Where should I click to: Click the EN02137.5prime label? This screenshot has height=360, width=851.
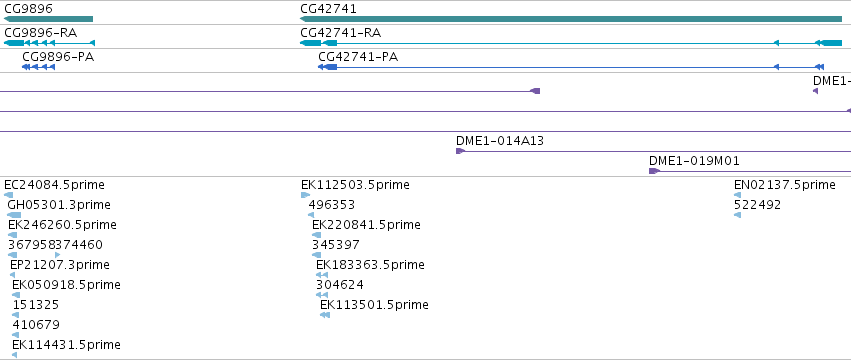[x=785, y=185]
